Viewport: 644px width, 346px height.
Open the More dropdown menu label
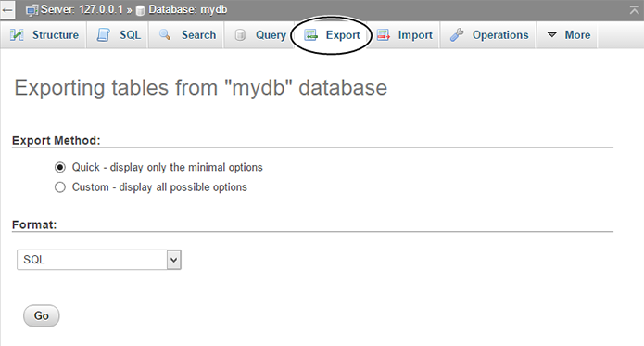click(x=577, y=35)
